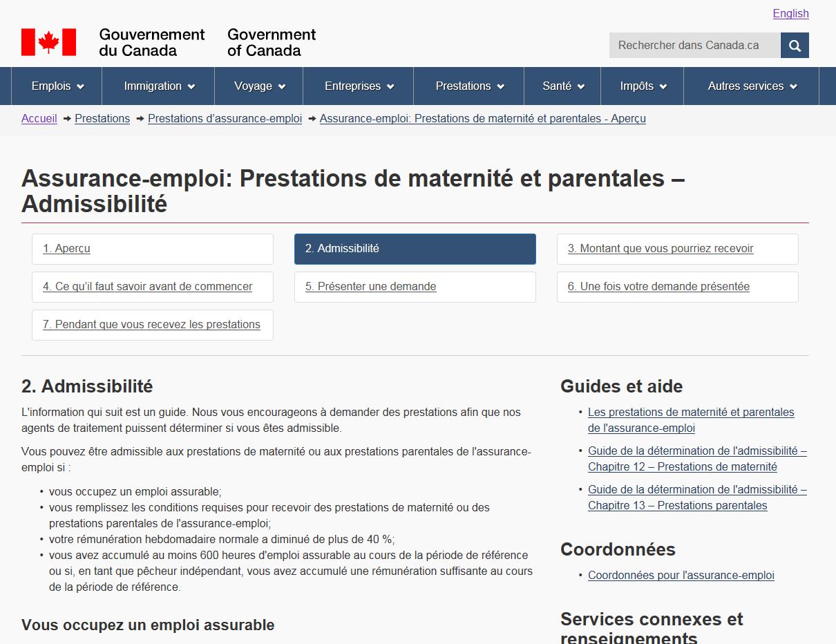The image size is (836, 644).
Task: Expand the Emplois menu
Action: pos(57,86)
